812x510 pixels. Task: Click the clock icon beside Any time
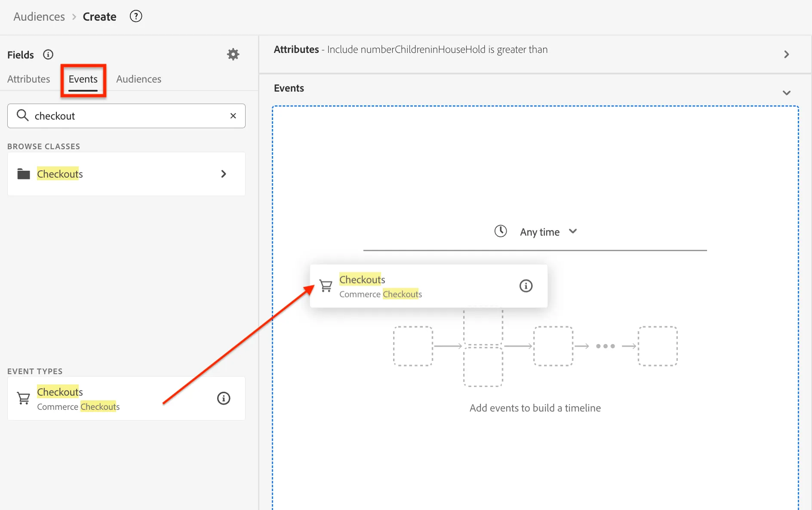coord(501,231)
